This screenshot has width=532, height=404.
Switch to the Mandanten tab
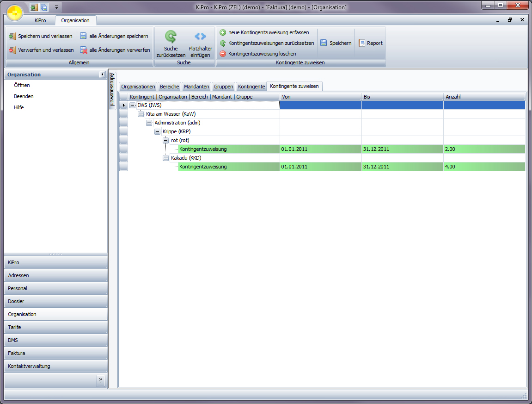click(196, 87)
